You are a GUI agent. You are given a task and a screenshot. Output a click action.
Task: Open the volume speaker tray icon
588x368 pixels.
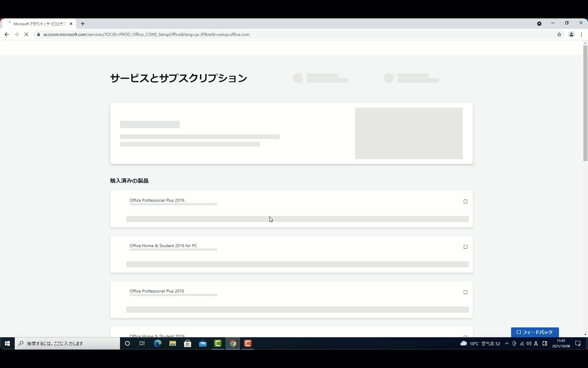529,343
